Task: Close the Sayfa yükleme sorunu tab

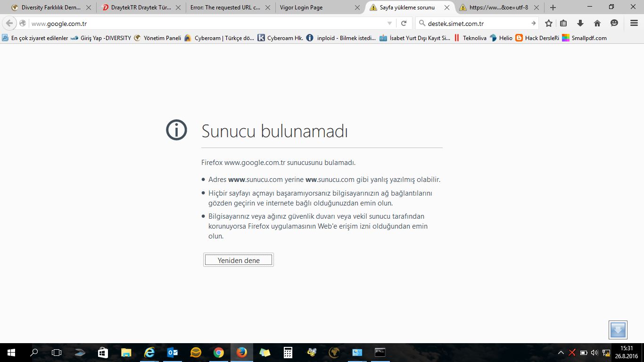Action: (x=446, y=8)
